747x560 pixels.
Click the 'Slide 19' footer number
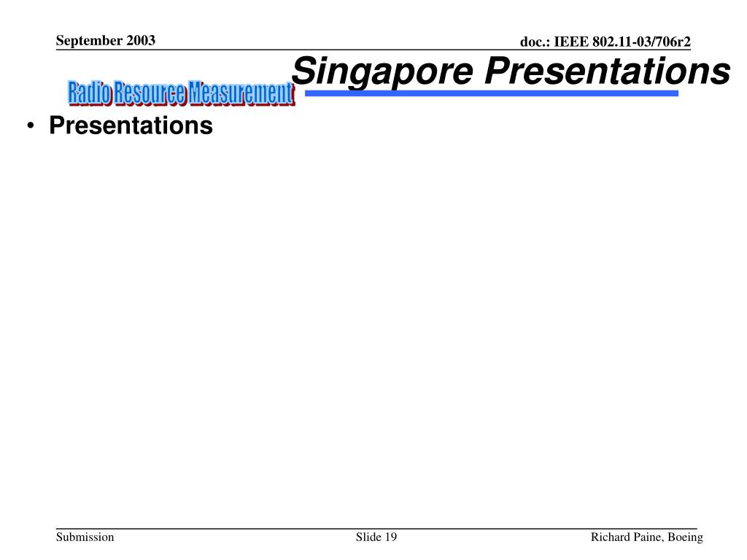[x=376, y=537]
